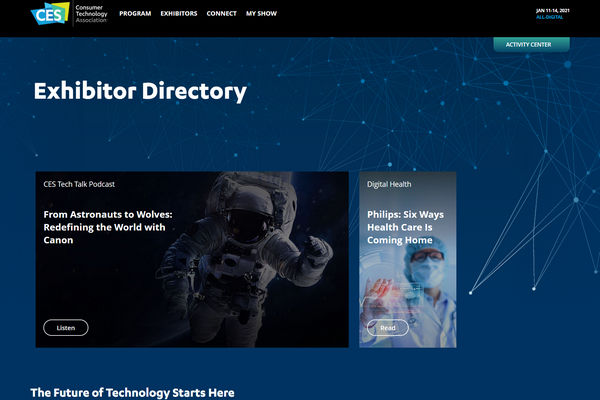The image size is (600, 400).
Task: Click the 'Digital Health' category label
Action: [x=389, y=184]
